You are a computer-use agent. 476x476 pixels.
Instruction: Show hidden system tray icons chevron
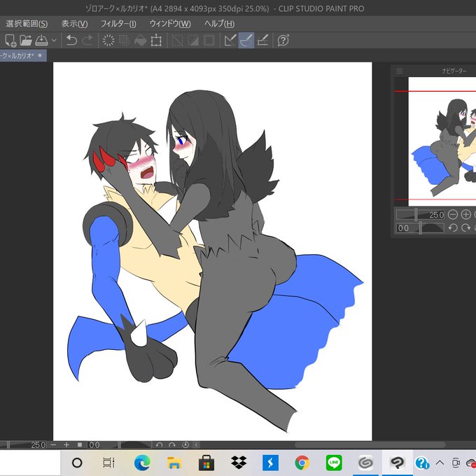[x=440, y=463]
